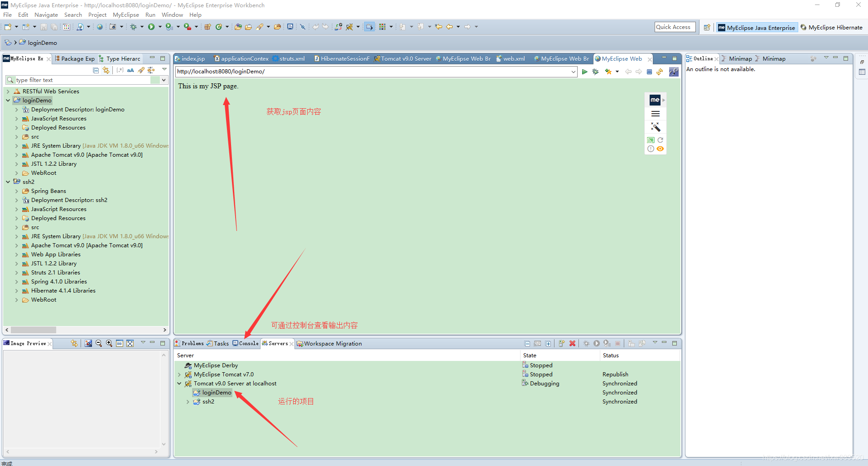Expand MyEclipse Tomcat v7.0 server entry
The height and width of the screenshot is (466, 868).
click(x=179, y=375)
